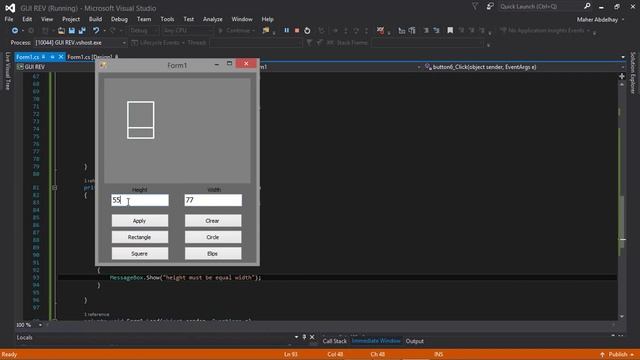Click the Navigate Backward arrow icon
The image size is (640, 360).
tap(15, 31)
